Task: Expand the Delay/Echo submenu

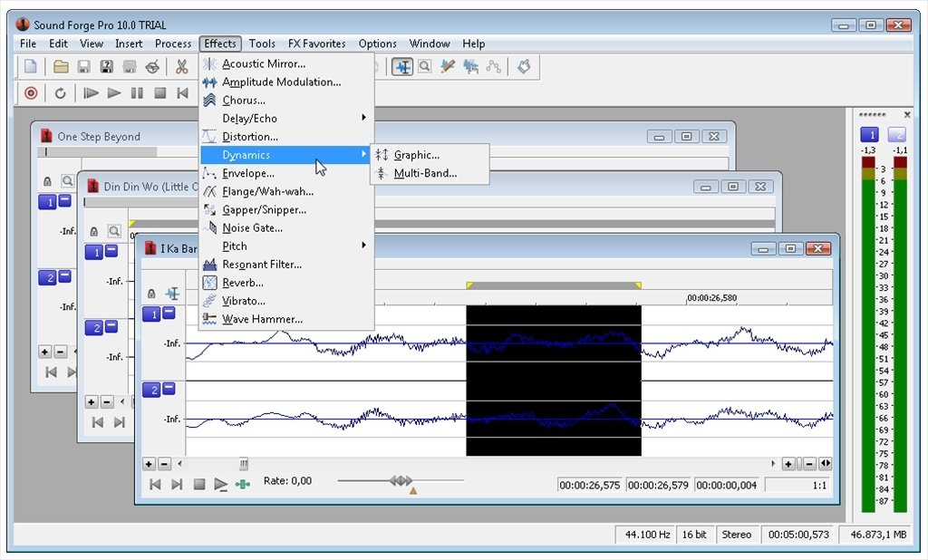Action: 287,119
